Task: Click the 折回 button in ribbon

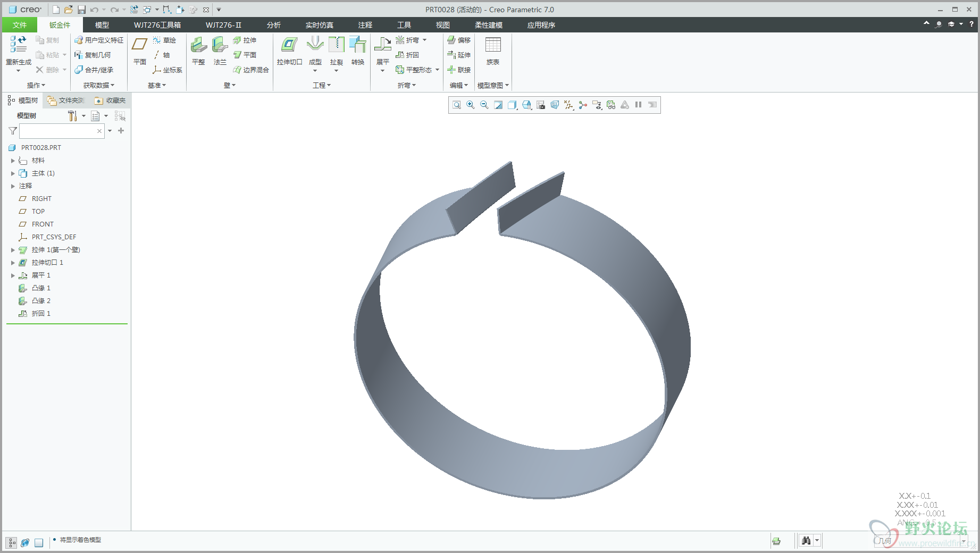Action: pos(407,55)
